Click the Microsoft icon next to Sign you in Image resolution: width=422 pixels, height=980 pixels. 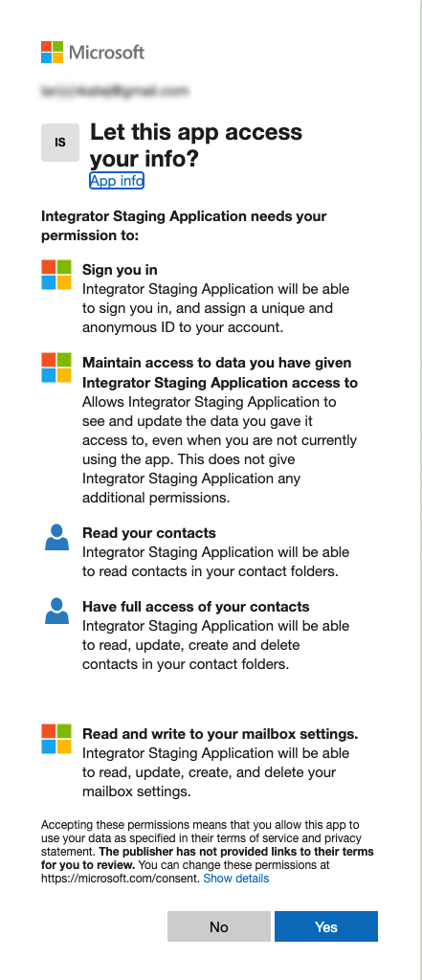click(x=56, y=275)
